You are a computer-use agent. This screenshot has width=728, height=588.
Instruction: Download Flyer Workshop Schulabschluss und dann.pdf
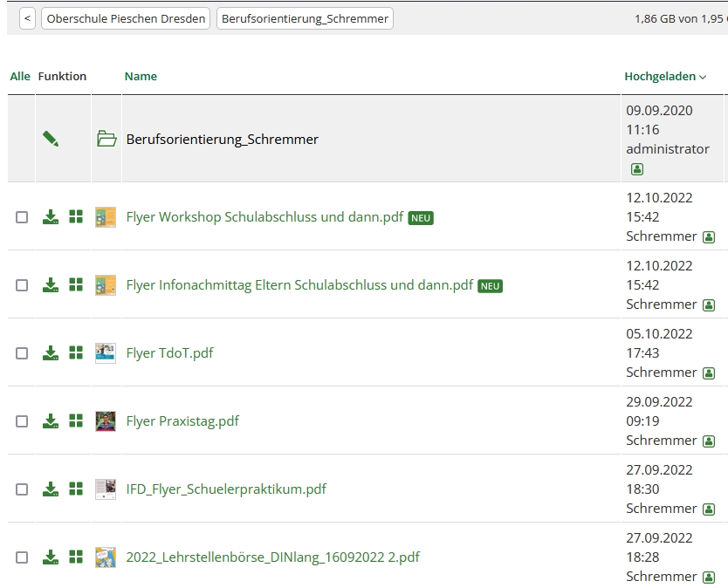51,217
